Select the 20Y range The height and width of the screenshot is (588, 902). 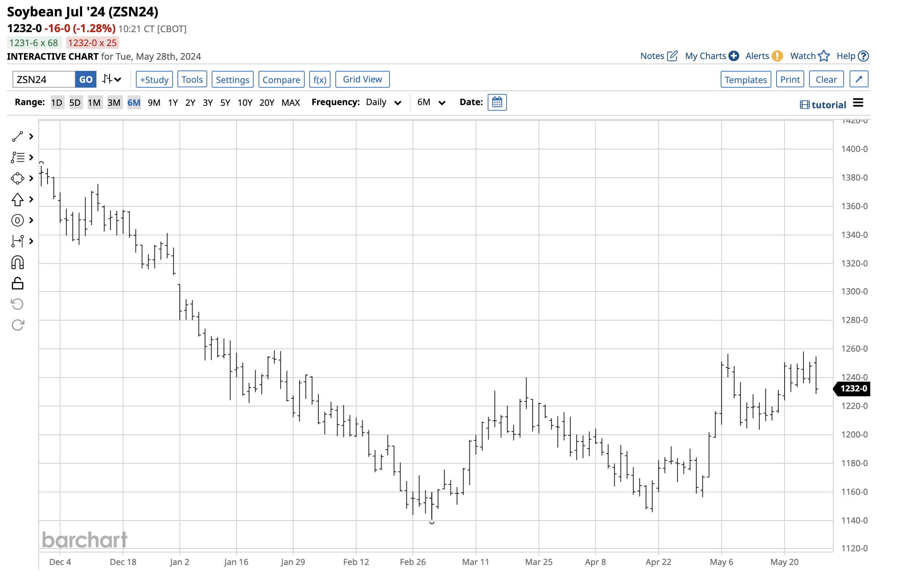[267, 103]
